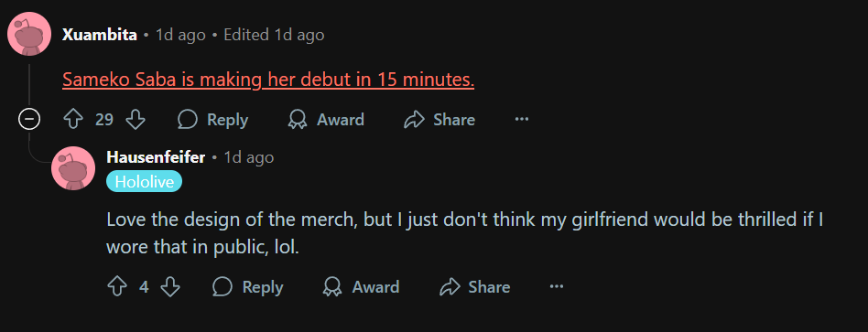Viewport: 868px width, 332px height.
Task: Open more options on Hausenfeifer's reply
Action: [x=557, y=286]
